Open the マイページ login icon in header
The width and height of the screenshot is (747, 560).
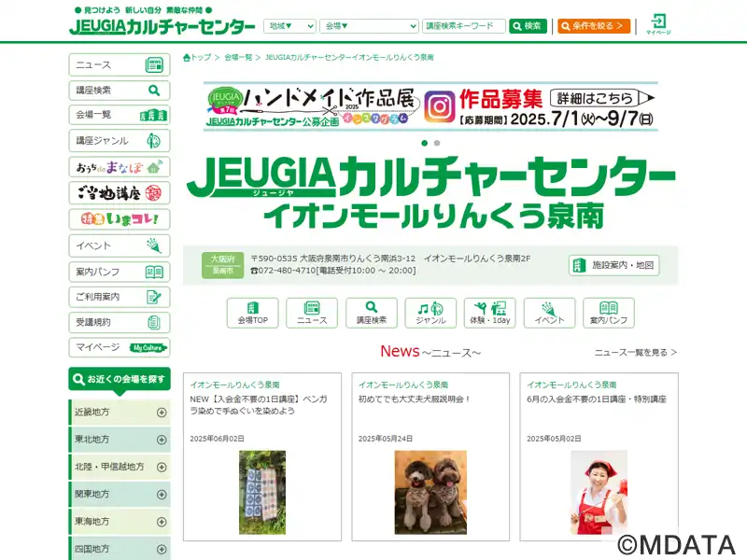click(x=658, y=24)
